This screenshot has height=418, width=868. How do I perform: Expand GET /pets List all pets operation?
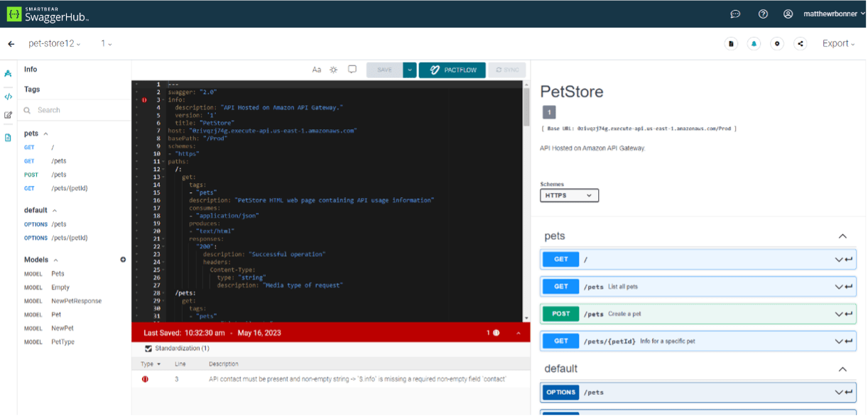click(x=838, y=287)
